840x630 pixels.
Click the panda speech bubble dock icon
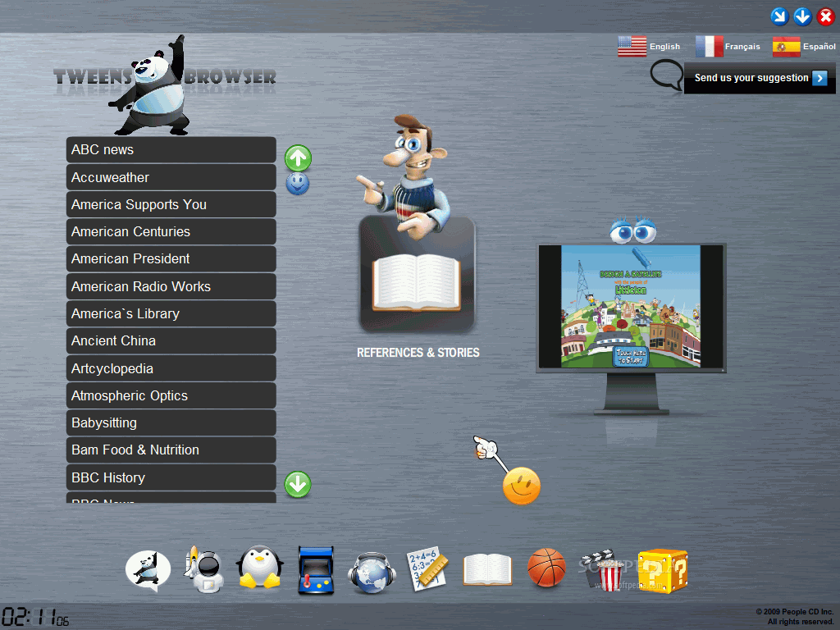pos(148,571)
